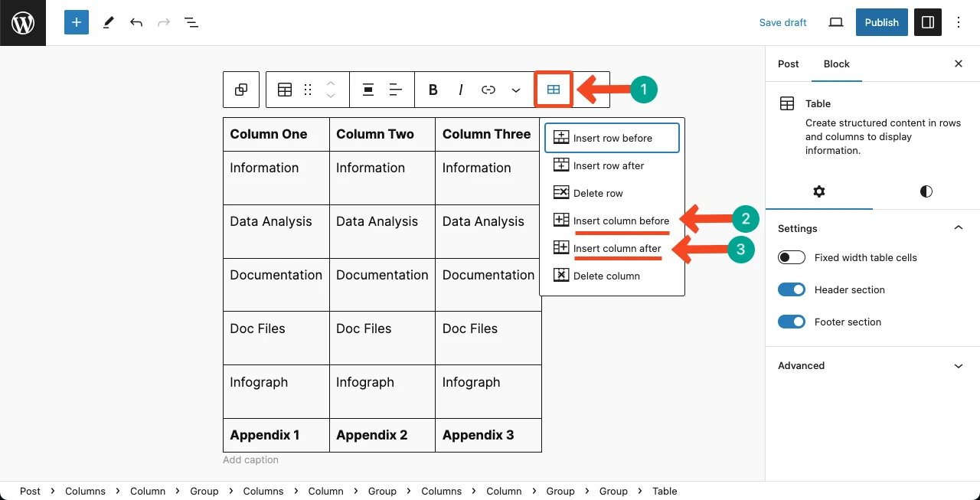The width and height of the screenshot is (980, 500).
Task: Move the table block down
Action: [x=331, y=96]
